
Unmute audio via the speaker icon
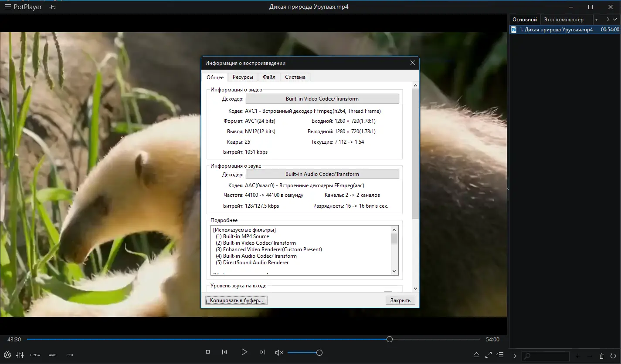[279, 353]
